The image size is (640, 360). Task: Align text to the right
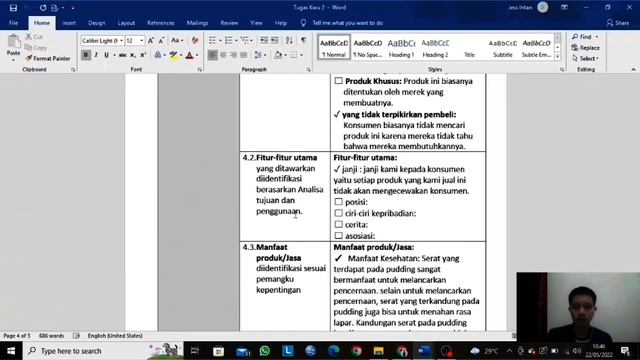point(233,55)
